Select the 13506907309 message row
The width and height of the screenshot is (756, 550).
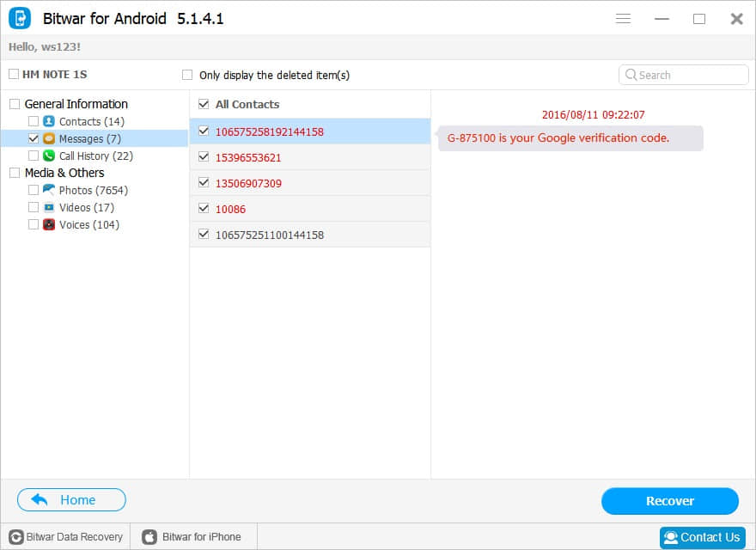click(x=309, y=183)
